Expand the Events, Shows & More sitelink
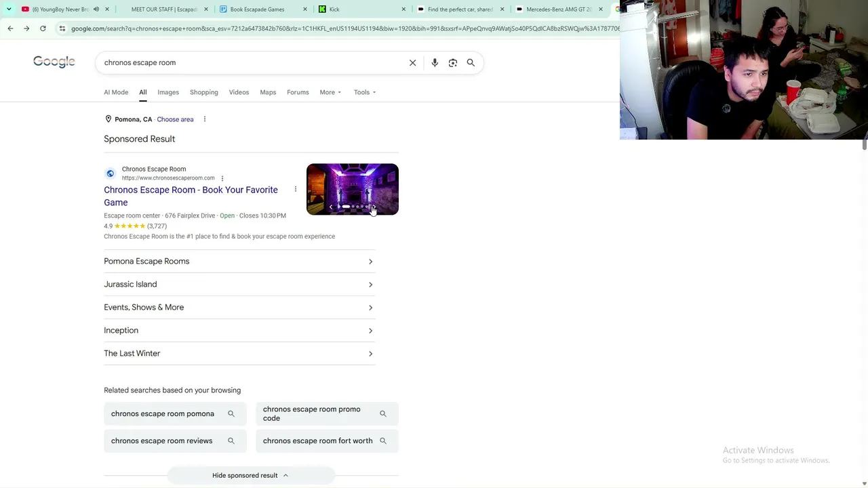 click(239, 307)
